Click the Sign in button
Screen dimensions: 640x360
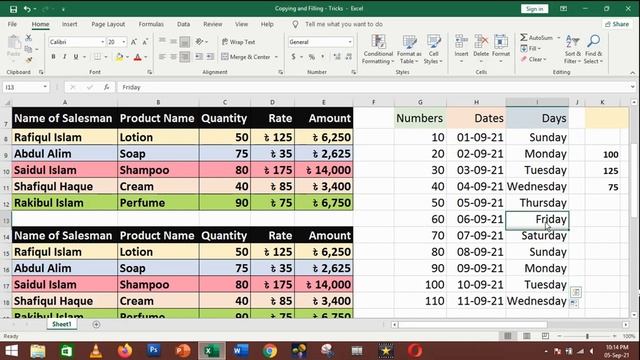click(x=534, y=9)
